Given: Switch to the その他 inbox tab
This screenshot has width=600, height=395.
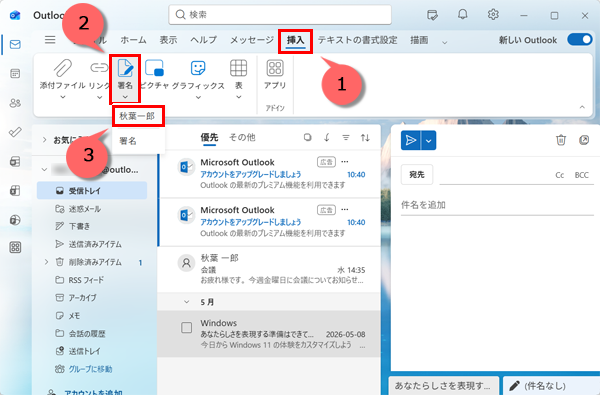Looking at the screenshot, I should pos(242,137).
